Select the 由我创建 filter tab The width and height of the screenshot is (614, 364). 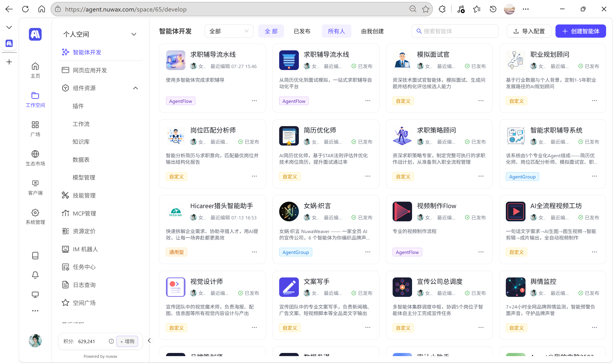[372, 31]
